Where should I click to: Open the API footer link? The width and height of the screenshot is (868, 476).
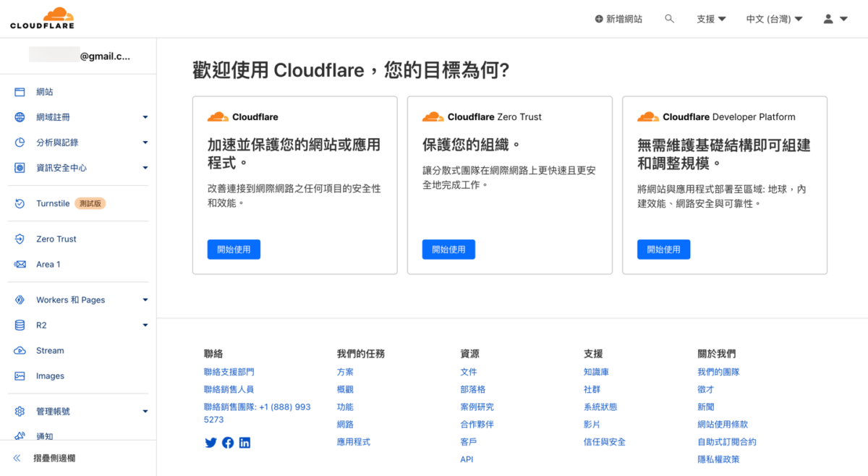click(x=467, y=459)
